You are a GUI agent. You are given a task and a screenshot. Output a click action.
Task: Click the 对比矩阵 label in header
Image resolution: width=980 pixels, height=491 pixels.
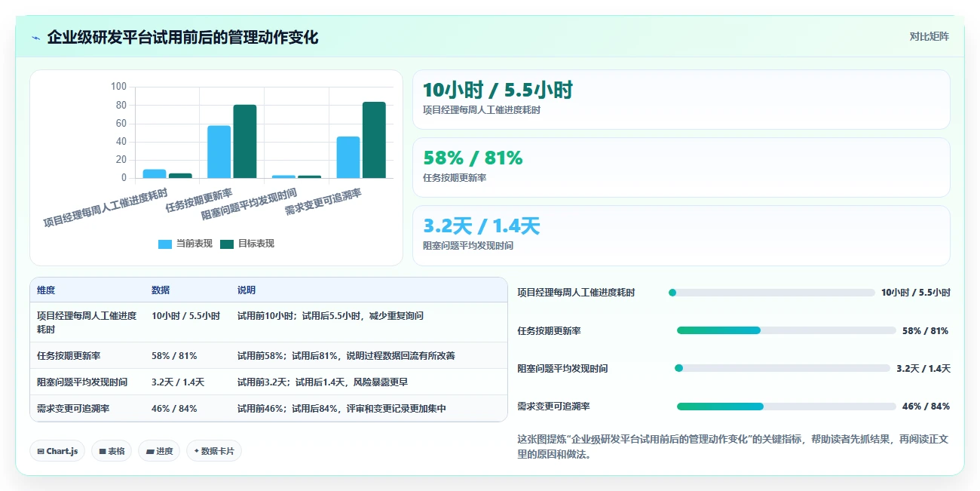point(929,36)
